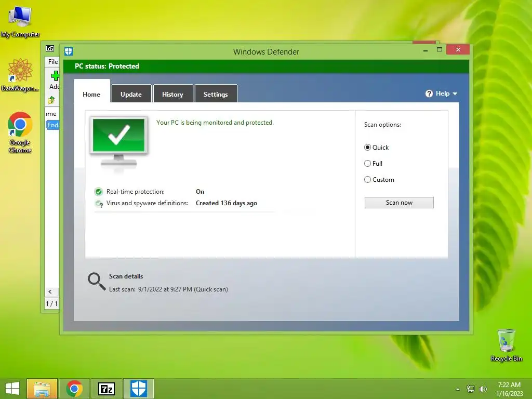Click the Real-time protection 'On' value
Viewport: 532px width, 399px height.
point(200,192)
